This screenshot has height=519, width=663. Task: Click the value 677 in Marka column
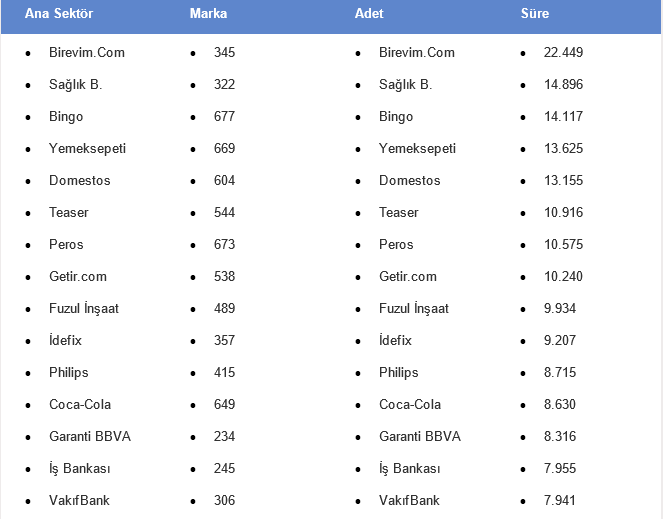[224, 116]
